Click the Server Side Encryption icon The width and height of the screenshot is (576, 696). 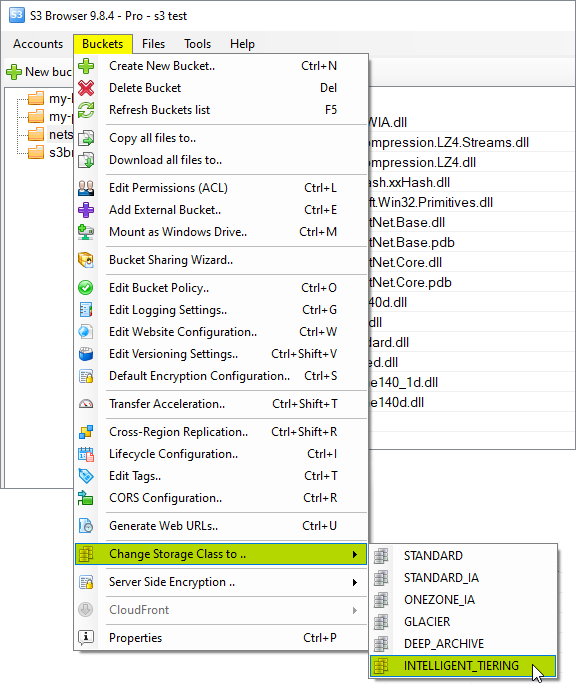[x=86, y=582]
